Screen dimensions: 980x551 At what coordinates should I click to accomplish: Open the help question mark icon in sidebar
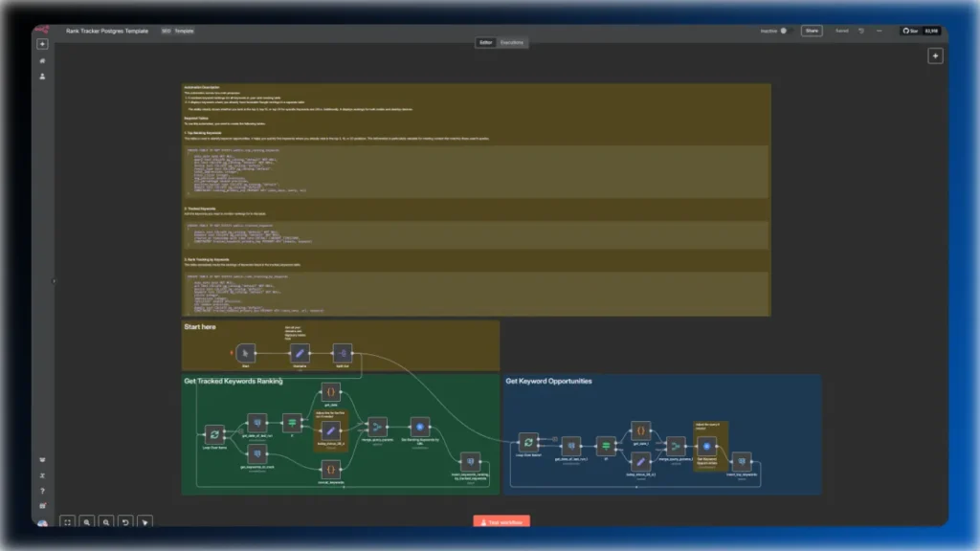[42, 491]
